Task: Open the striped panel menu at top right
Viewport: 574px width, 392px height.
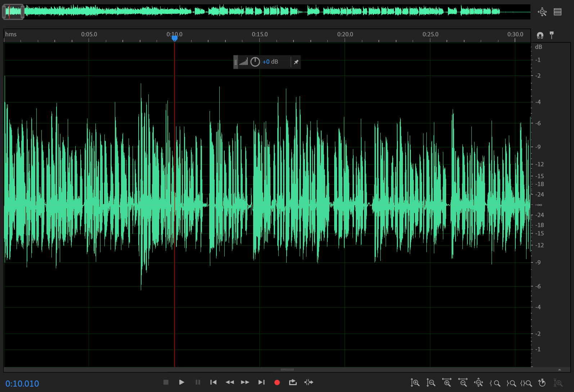Action: coord(558,12)
